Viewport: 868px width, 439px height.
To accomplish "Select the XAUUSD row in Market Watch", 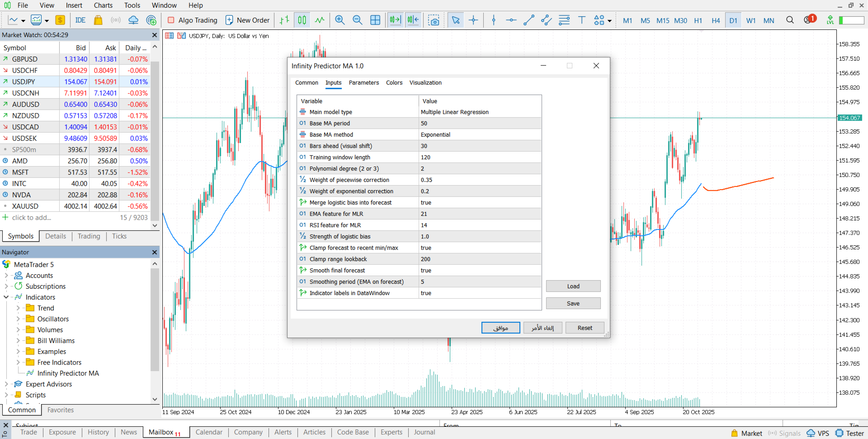I will [75, 206].
